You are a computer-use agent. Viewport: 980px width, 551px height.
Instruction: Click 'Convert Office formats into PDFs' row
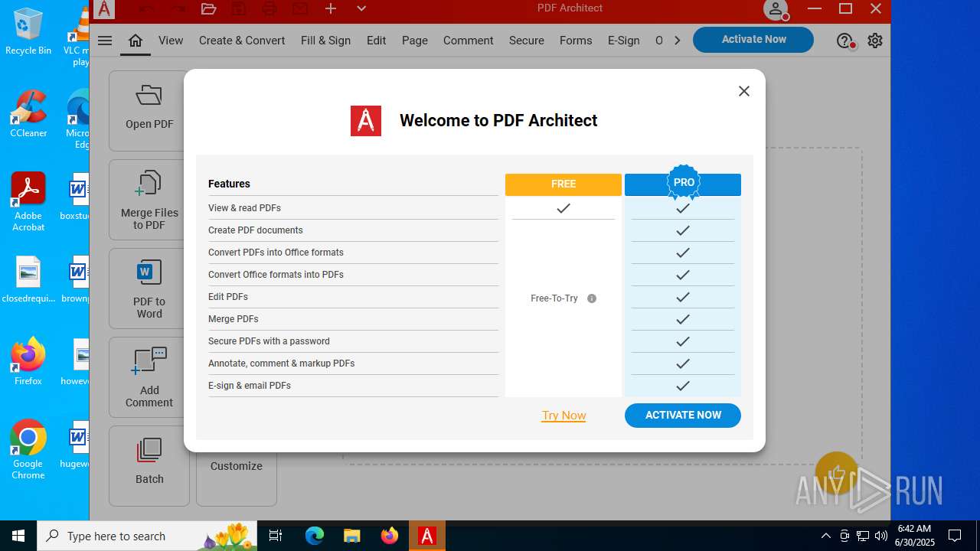pos(353,275)
